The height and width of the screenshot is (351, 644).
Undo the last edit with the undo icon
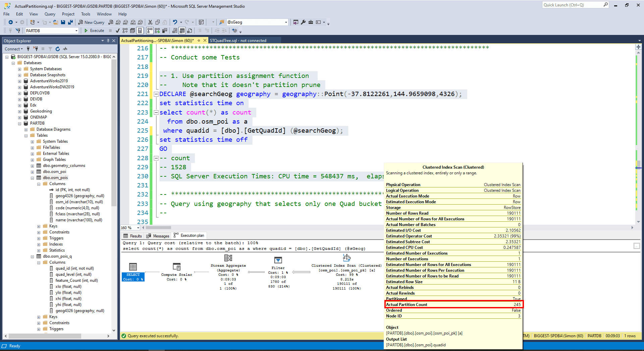(175, 22)
